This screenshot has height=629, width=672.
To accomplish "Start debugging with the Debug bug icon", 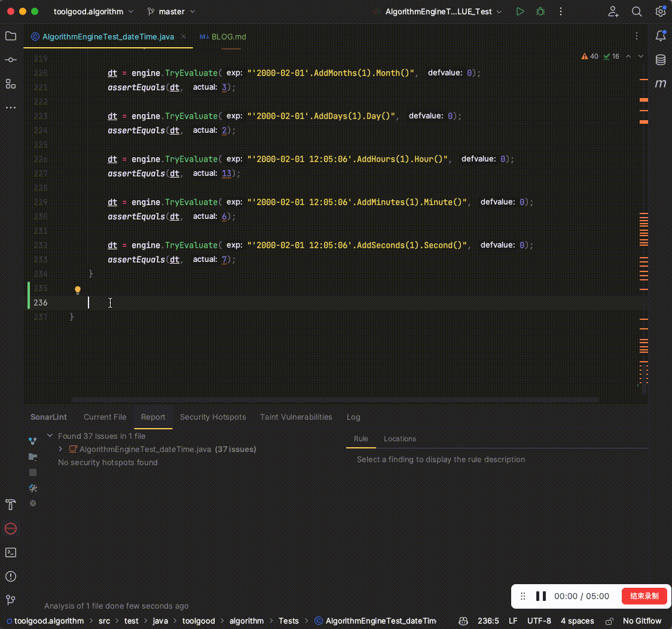I will click(540, 11).
